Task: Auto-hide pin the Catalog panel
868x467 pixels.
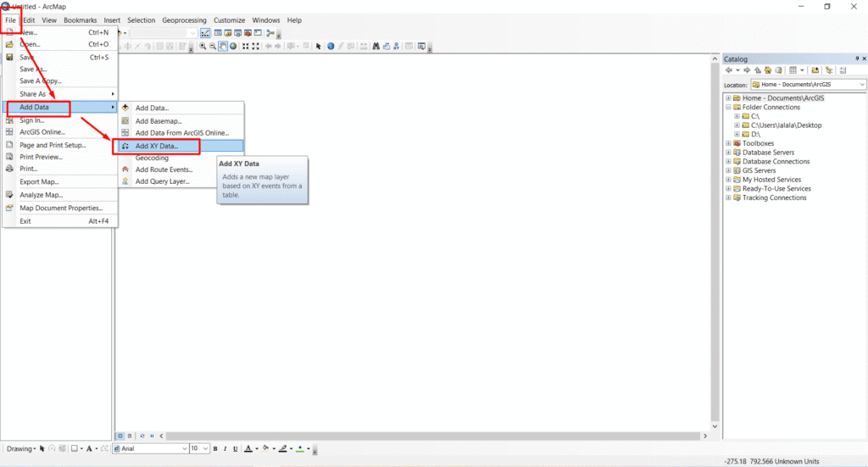Action: pos(857,58)
